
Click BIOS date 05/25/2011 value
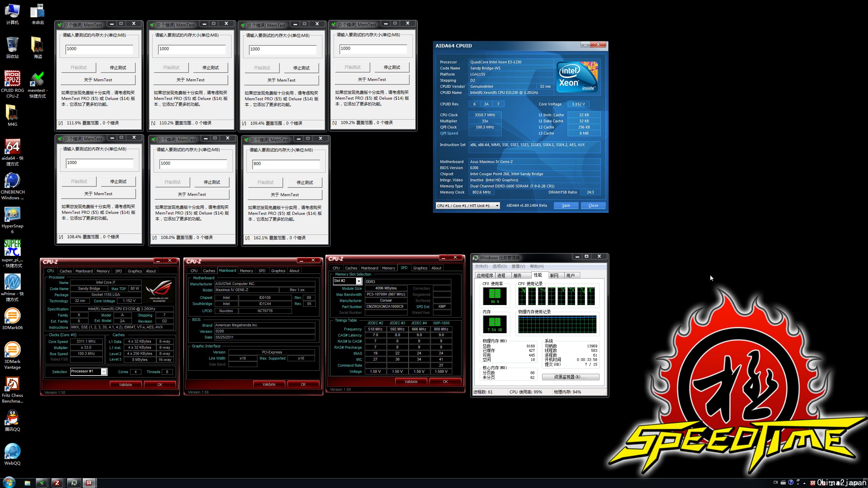pos(265,337)
